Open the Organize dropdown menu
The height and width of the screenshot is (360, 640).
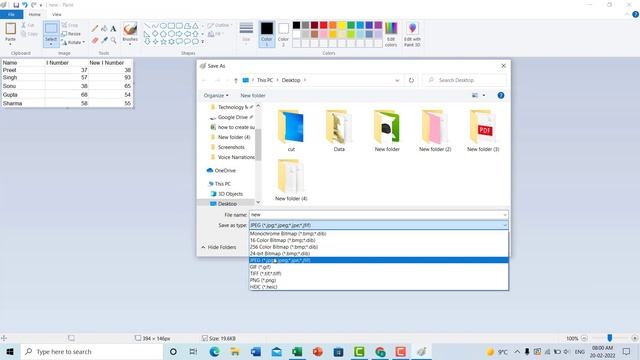point(216,96)
